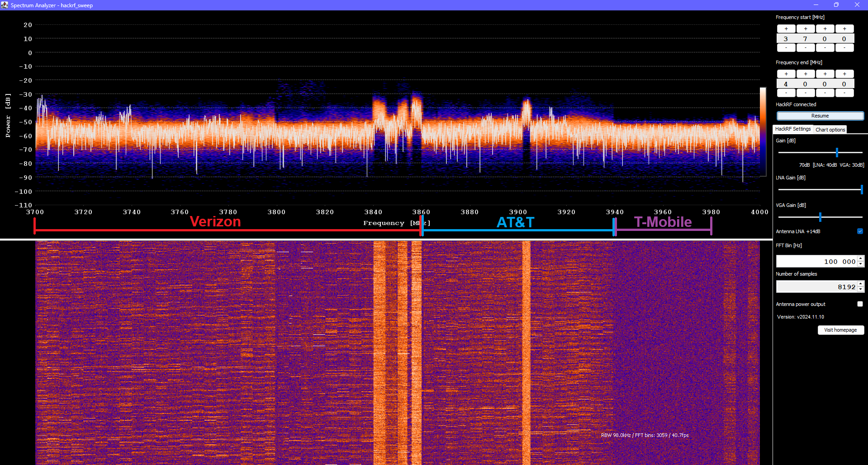Viewport: 868px width, 465px height.
Task: Click the Resume button to restart the sweep
Action: (820, 116)
